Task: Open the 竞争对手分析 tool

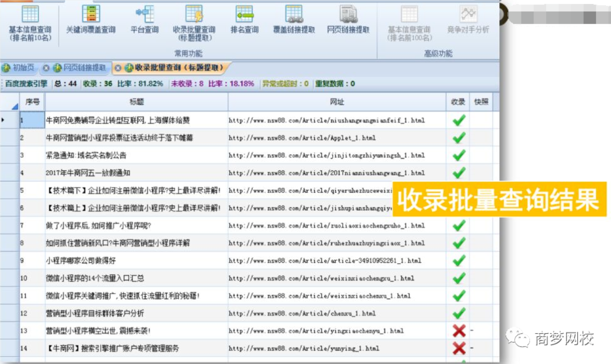Action: point(468,20)
